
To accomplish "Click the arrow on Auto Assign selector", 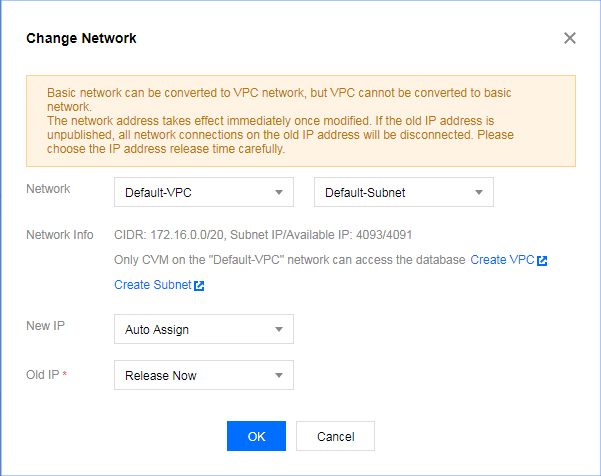I will click(x=278, y=329).
